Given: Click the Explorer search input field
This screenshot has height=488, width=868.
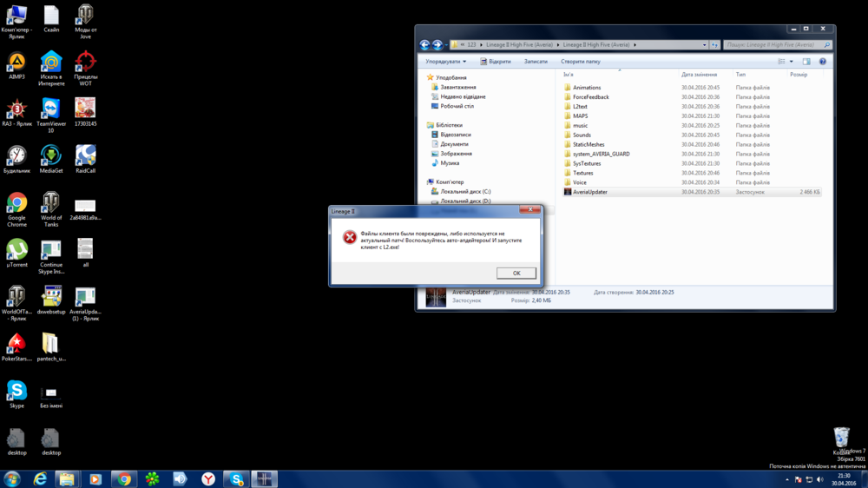Looking at the screenshot, I should point(773,44).
